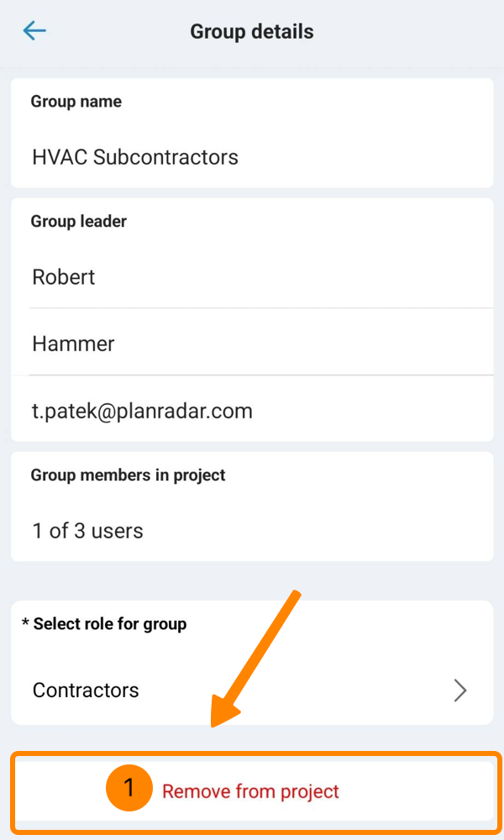Click the Group details header title
504x840 pixels.
tap(252, 32)
